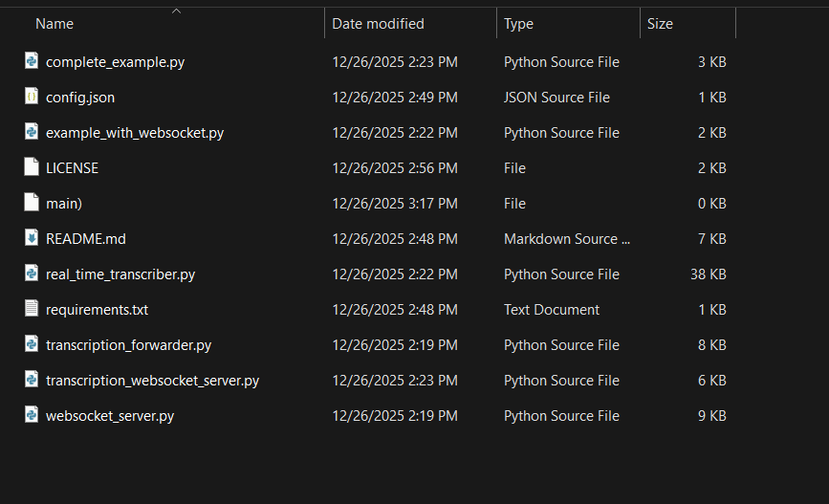Select the transcription_forwarder.py file name

(x=128, y=345)
